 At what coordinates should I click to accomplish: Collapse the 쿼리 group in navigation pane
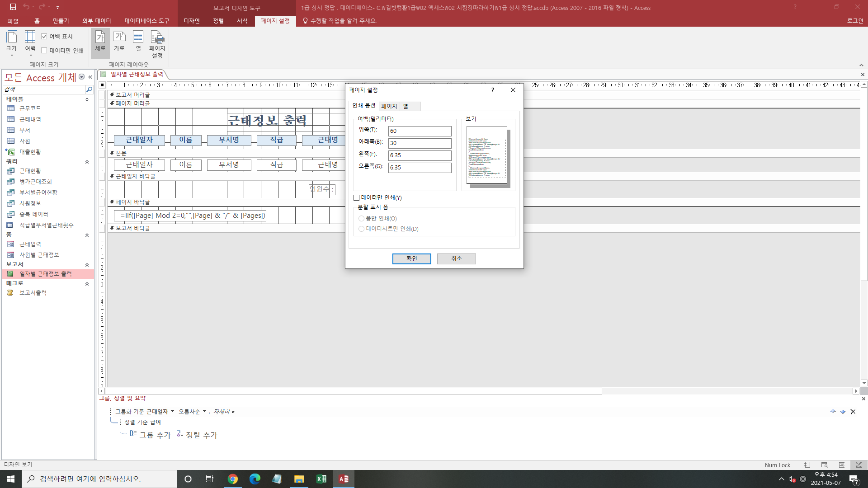tap(87, 162)
